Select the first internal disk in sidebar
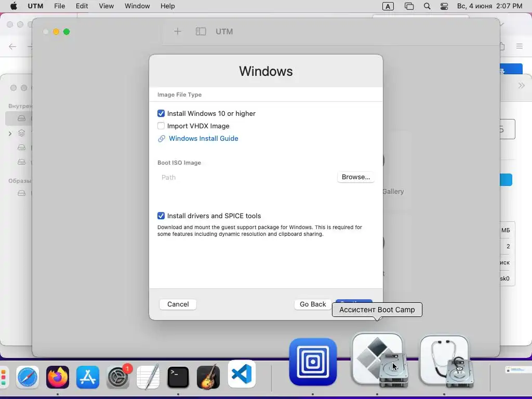The height and width of the screenshot is (399, 532). pos(21,118)
